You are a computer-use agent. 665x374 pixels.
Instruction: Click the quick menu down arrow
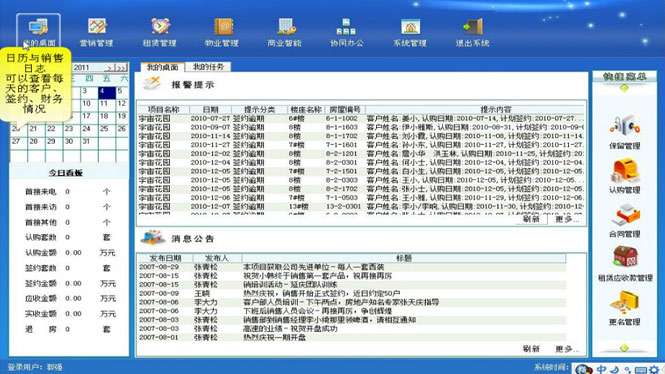[624, 348]
